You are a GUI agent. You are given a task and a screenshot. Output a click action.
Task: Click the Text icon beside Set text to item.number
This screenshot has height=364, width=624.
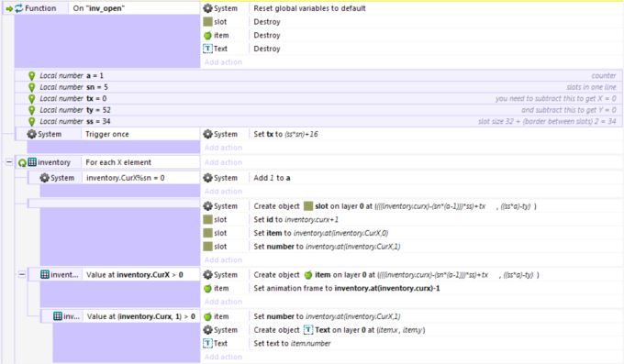(x=207, y=343)
